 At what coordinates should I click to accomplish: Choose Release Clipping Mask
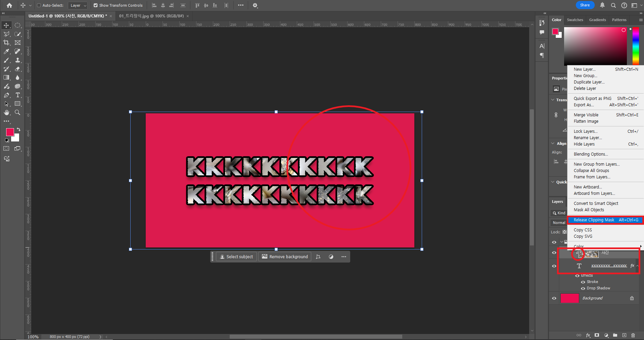[x=605, y=220]
